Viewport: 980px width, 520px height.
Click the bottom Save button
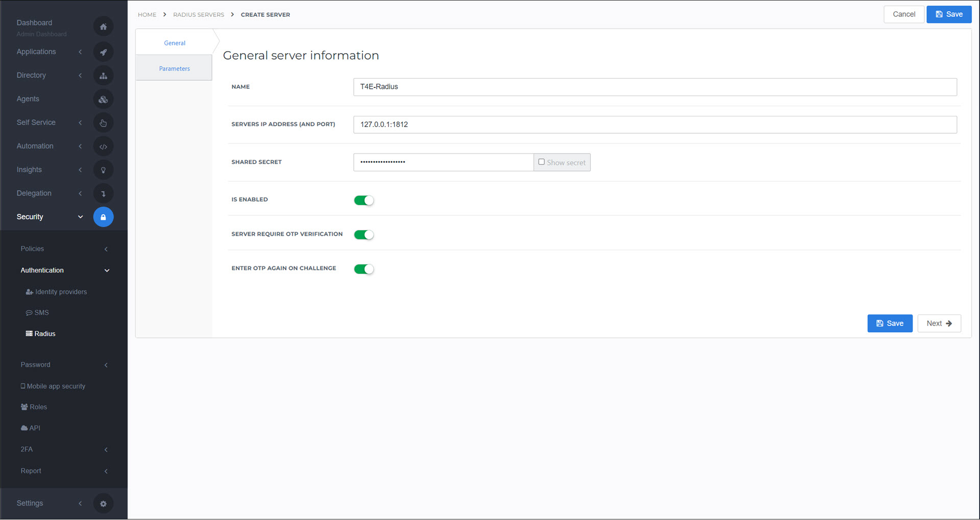point(890,324)
